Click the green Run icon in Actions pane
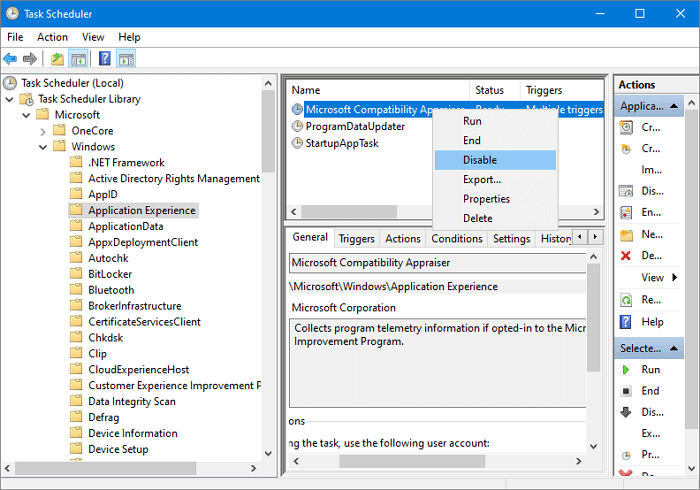This screenshot has width=700, height=490. tap(626, 369)
